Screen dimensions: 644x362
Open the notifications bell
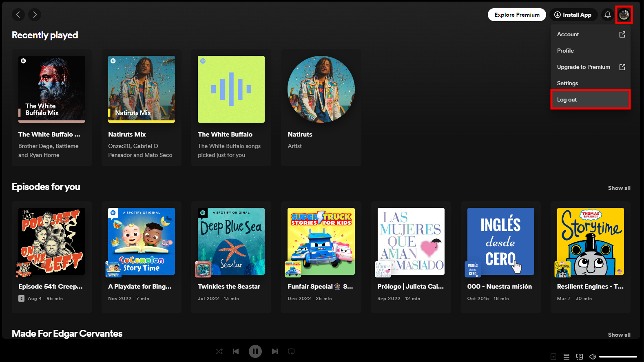click(607, 15)
